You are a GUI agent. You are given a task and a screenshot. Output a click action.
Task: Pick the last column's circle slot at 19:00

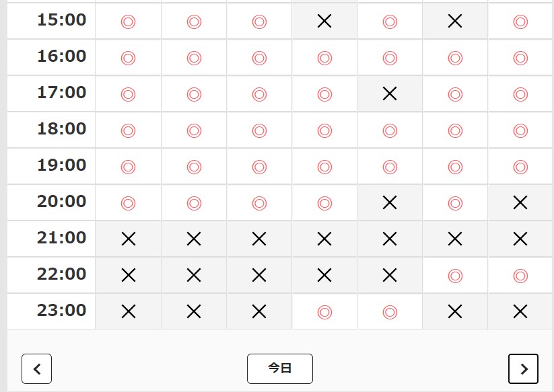[x=520, y=166]
